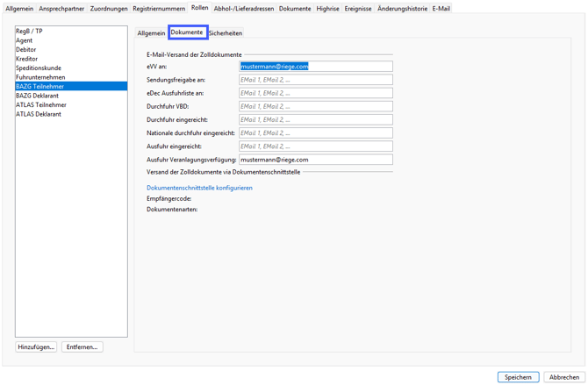Select the Kreditor role entry
Screen dimensions: 588x385
(27, 59)
